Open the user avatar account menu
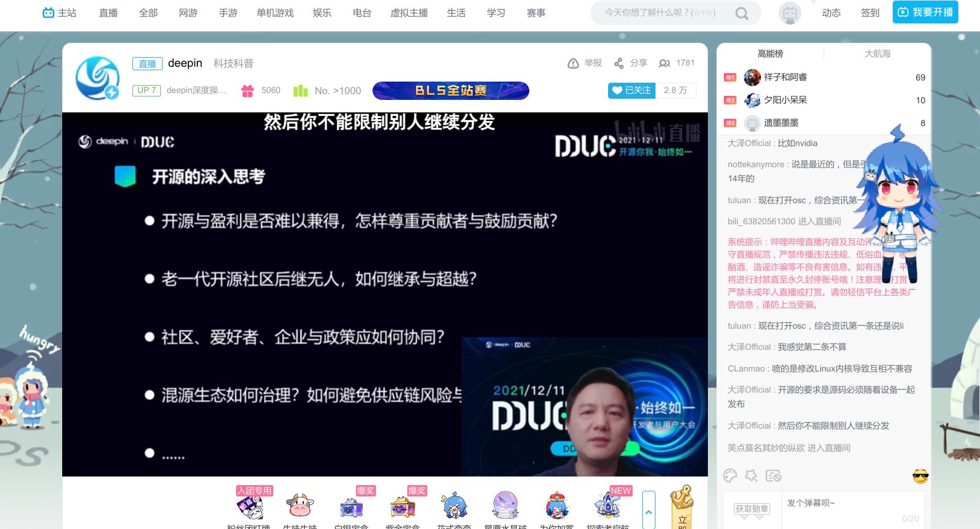 (x=789, y=13)
